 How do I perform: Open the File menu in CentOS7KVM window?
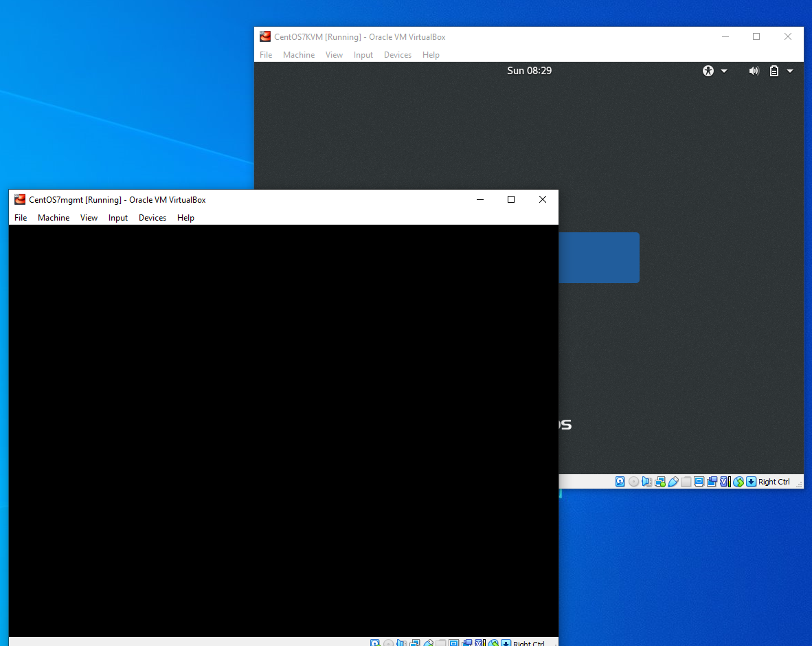266,55
